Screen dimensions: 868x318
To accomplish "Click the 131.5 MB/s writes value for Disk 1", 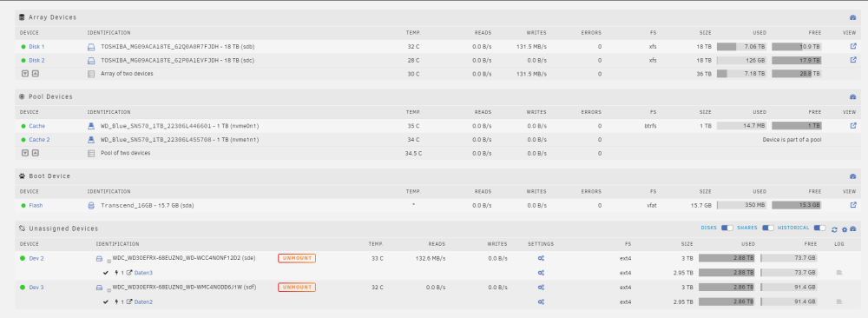I will (531, 47).
